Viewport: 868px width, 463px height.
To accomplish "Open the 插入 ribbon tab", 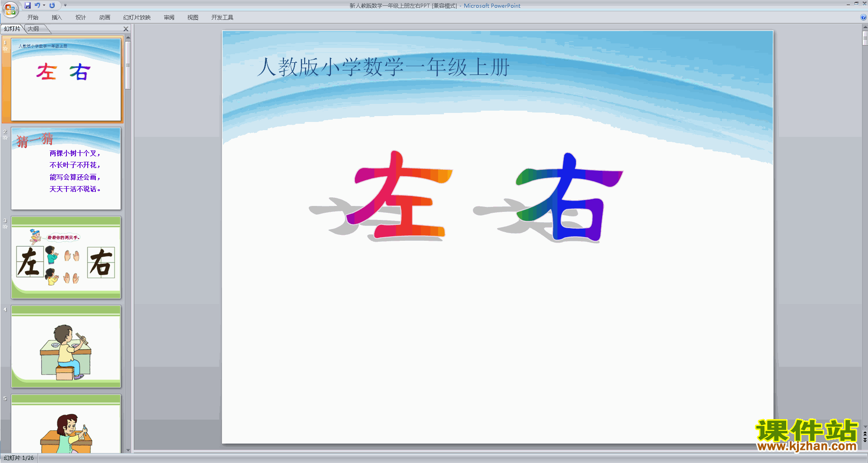I will (57, 18).
